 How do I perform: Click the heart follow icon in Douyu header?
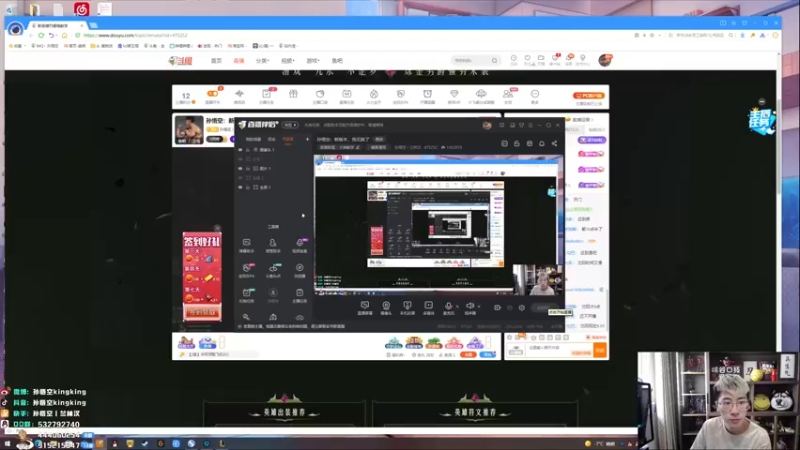528,58
